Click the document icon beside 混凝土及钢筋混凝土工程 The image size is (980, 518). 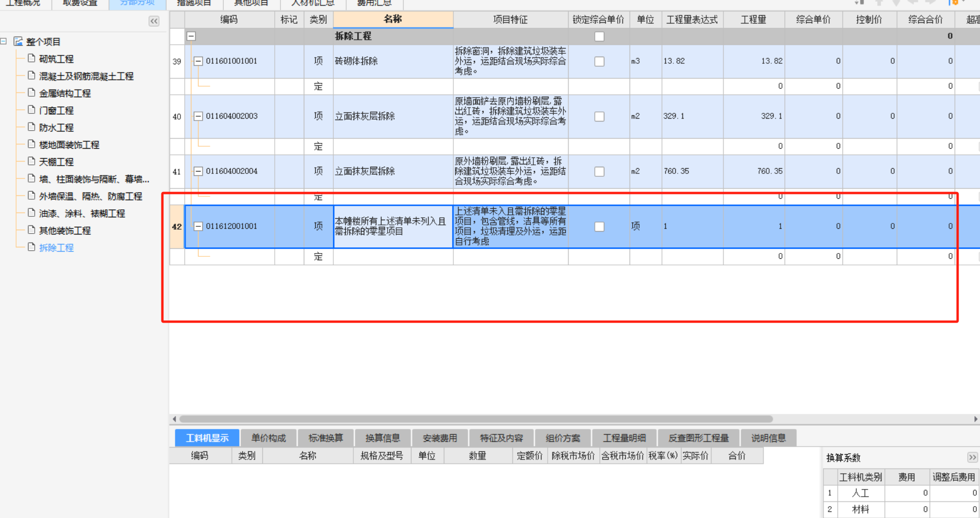tap(31, 76)
